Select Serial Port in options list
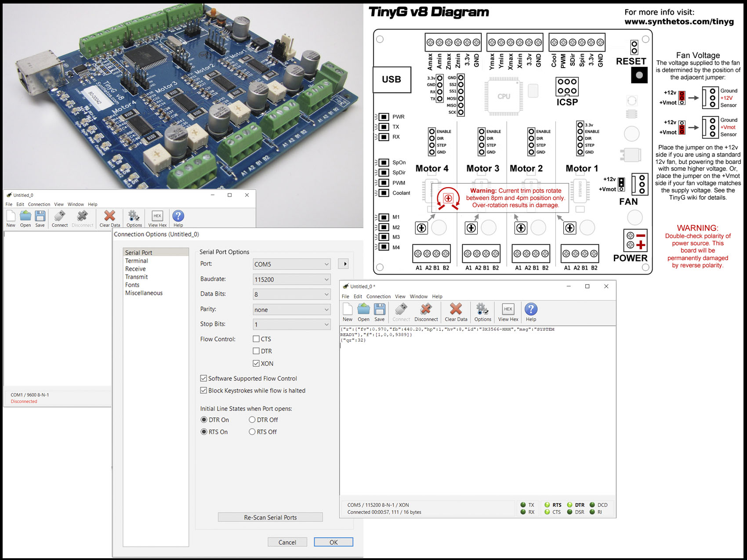Screen dimensions: 747x560 156,253
